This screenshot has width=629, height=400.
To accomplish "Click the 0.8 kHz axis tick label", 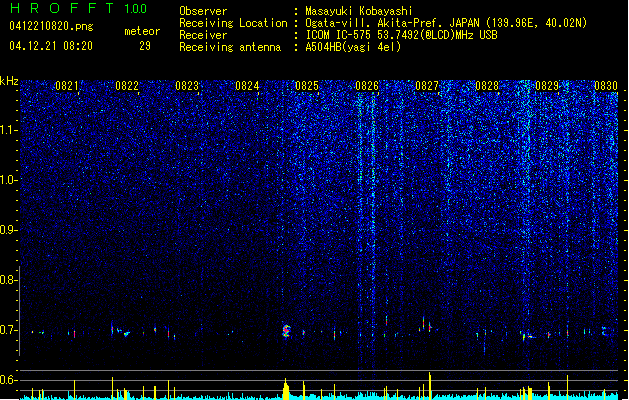I will click(x=9, y=280).
